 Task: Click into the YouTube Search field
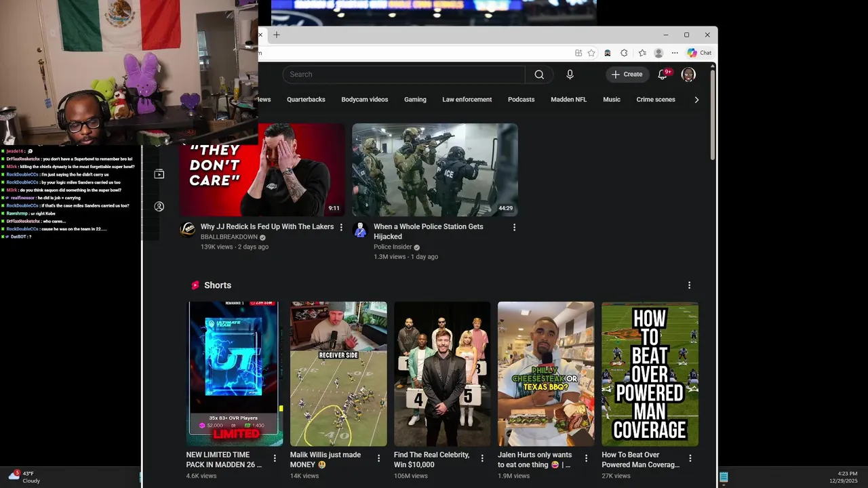pyautogui.click(x=403, y=75)
